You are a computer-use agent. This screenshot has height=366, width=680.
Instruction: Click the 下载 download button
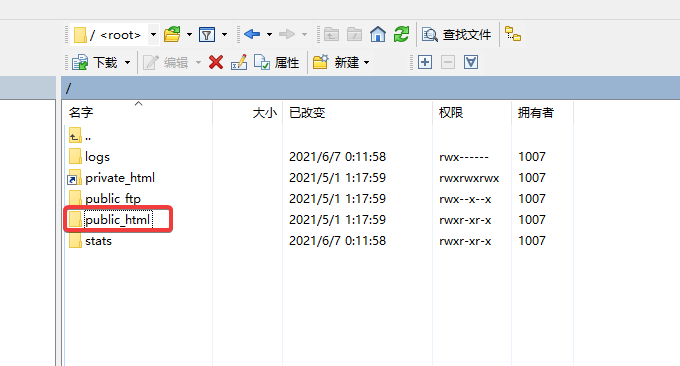point(95,62)
